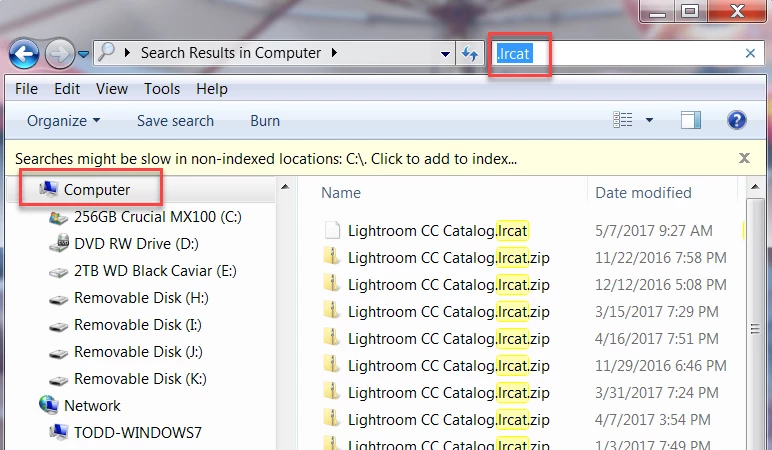Open the view options dropdown arrow
The height and width of the screenshot is (450, 772).
pyautogui.click(x=649, y=120)
